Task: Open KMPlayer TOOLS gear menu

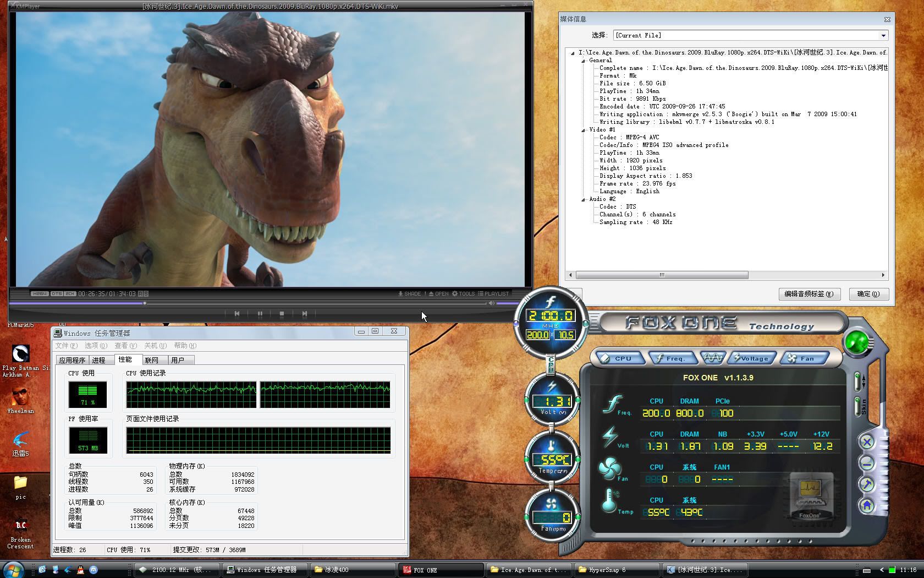Action: [463, 294]
